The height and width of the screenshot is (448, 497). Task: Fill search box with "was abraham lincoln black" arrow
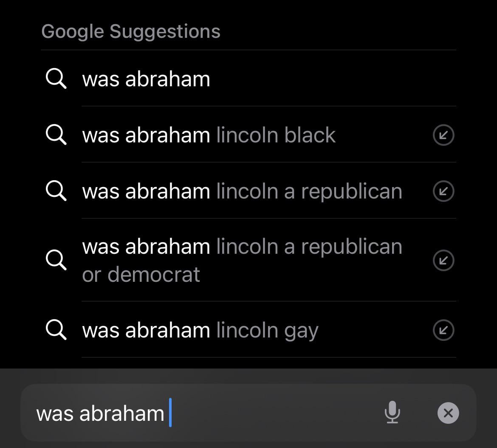click(x=443, y=135)
